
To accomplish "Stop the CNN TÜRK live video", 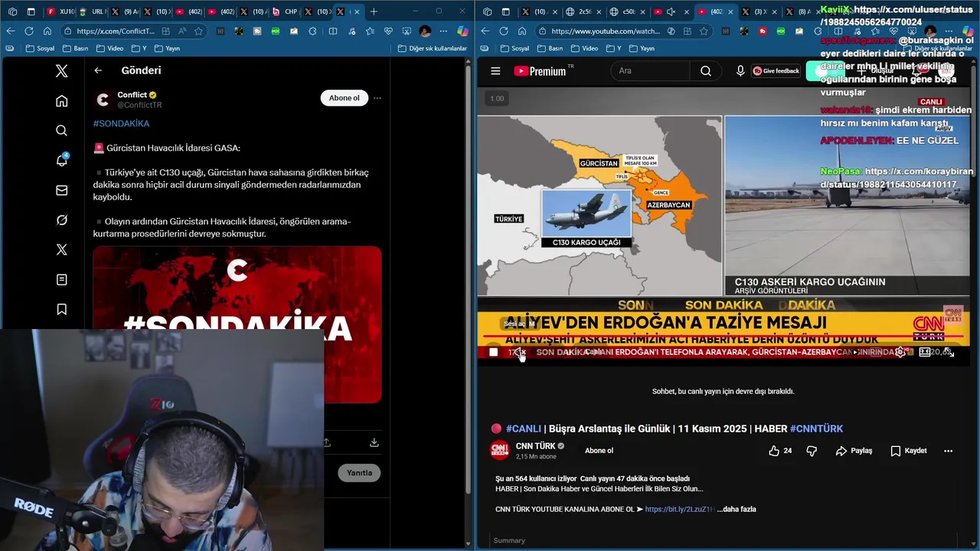I will (494, 352).
